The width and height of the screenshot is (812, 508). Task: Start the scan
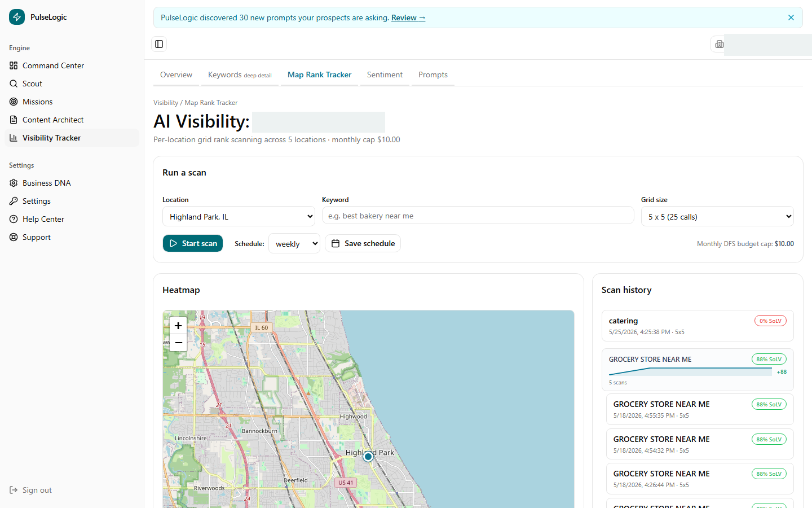point(193,243)
